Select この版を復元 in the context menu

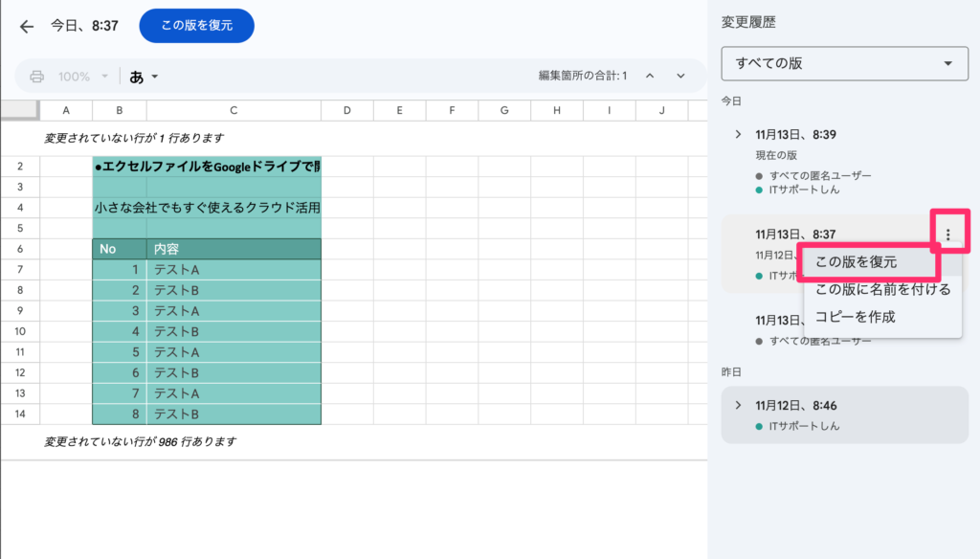856,261
